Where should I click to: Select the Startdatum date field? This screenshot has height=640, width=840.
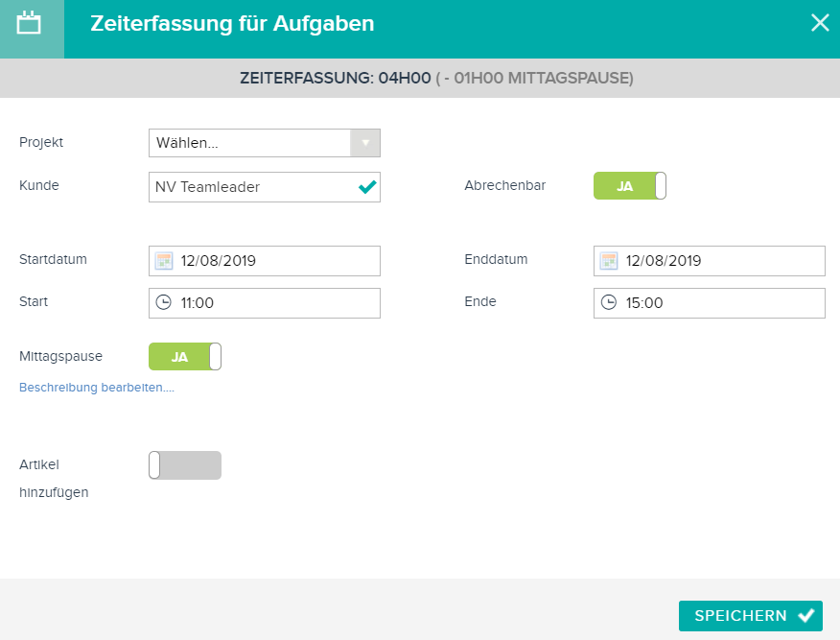click(265, 261)
